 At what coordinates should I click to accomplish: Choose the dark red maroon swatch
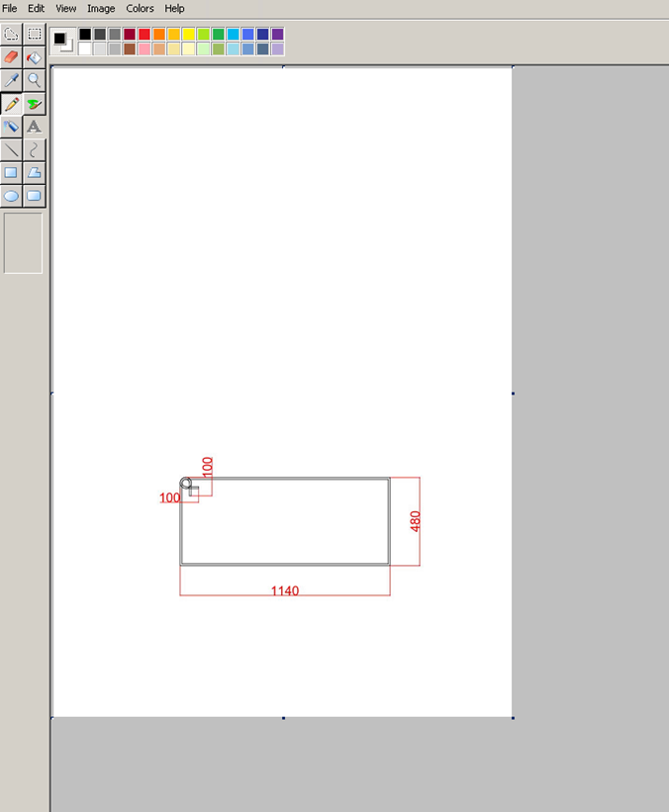[130, 35]
